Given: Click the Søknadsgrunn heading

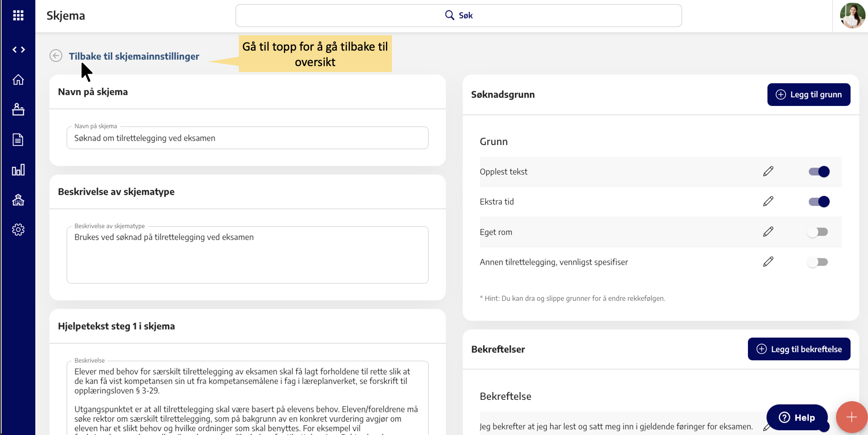Looking at the screenshot, I should point(503,94).
